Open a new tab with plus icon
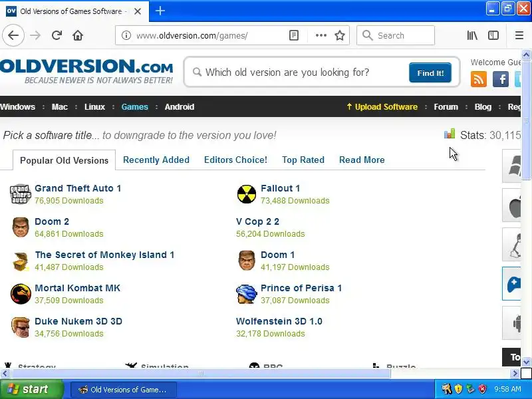 (x=160, y=11)
